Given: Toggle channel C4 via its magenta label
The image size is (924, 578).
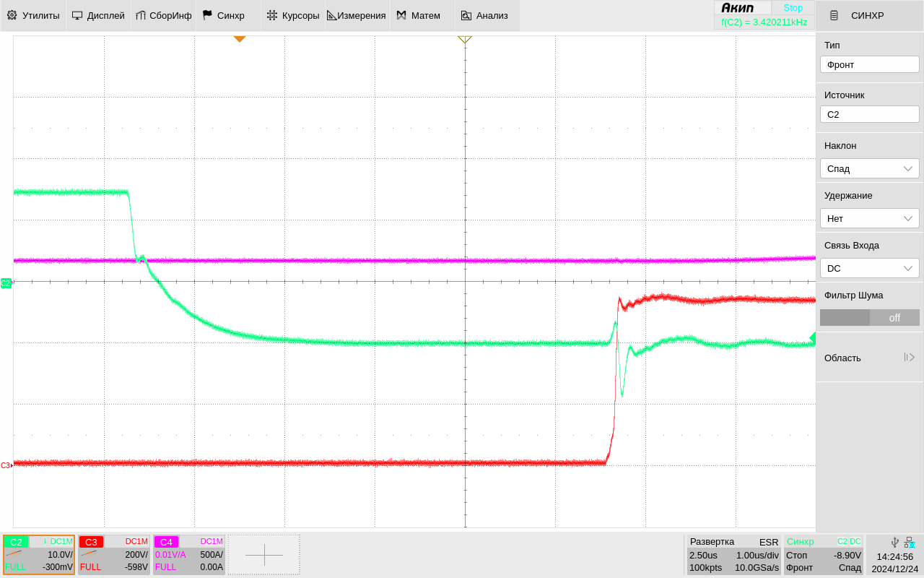Looking at the screenshot, I should tap(166, 542).
